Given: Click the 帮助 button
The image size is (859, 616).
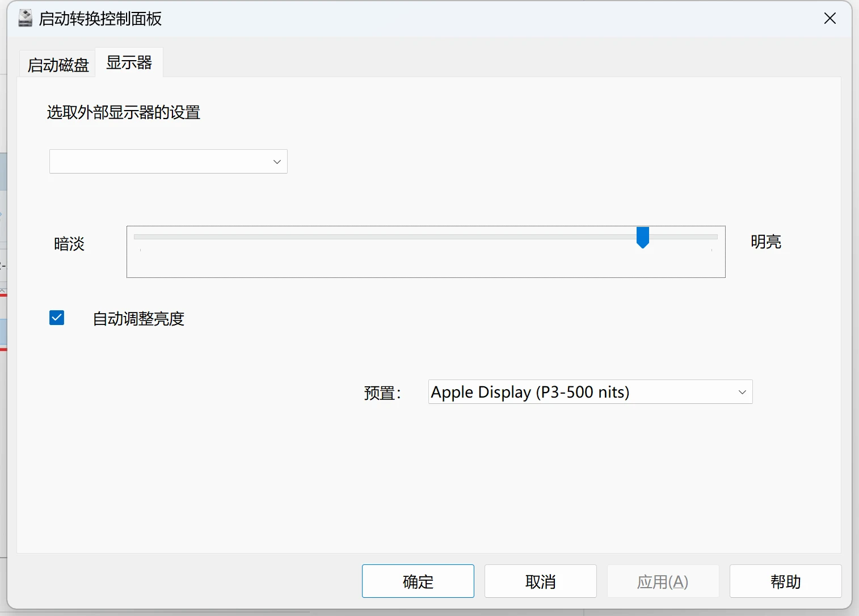Looking at the screenshot, I should point(786,581).
